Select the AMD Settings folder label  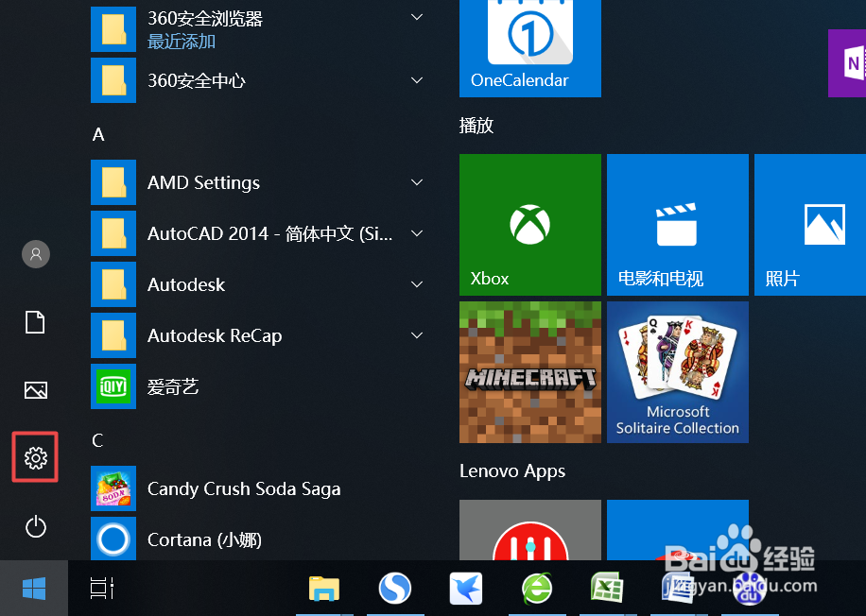(x=203, y=182)
